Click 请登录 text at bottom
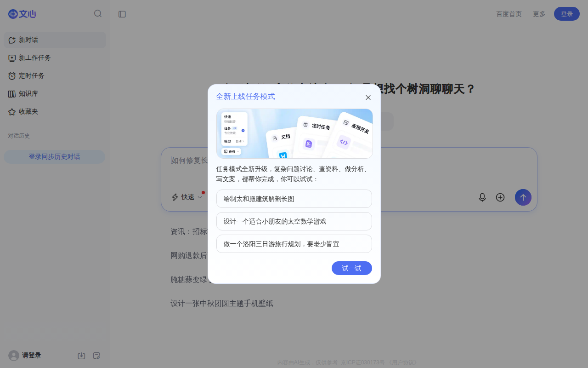The image size is (588, 368). (32, 356)
